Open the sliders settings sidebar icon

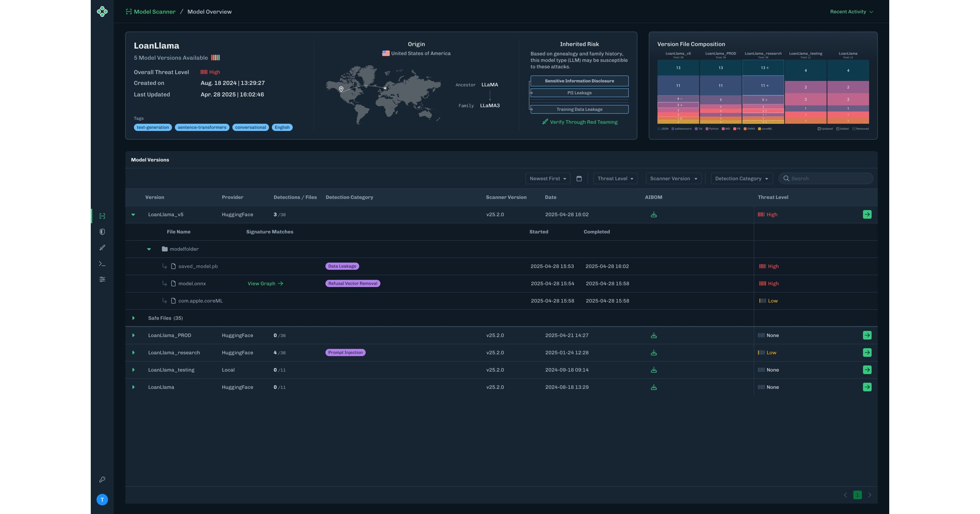[x=102, y=280]
